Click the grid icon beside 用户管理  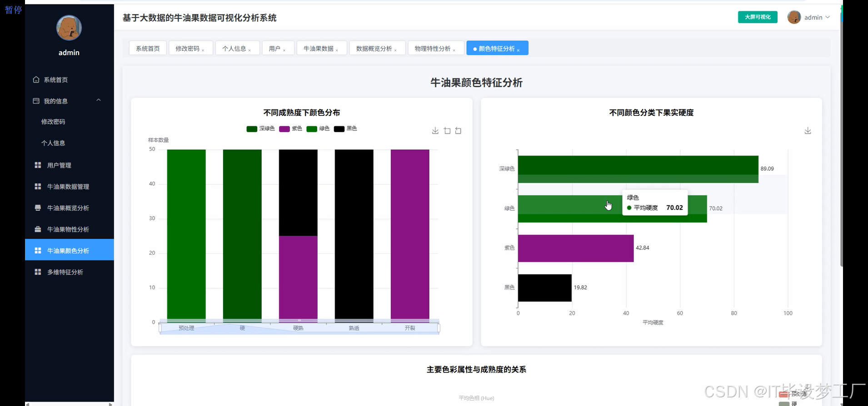[x=38, y=165]
